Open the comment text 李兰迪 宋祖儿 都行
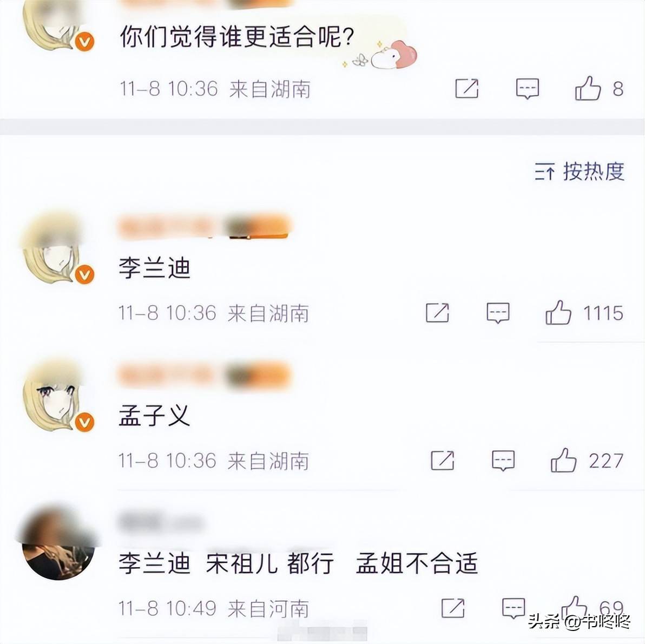The height and width of the screenshot is (644, 645). point(226,563)
